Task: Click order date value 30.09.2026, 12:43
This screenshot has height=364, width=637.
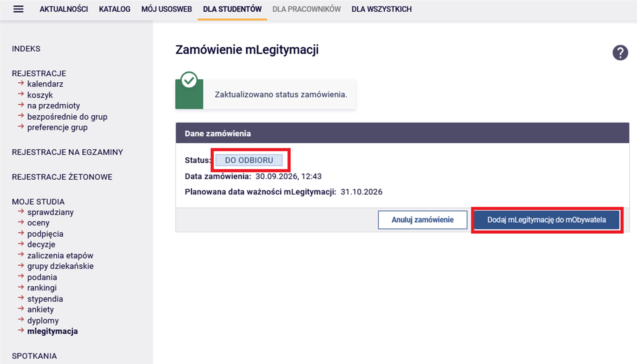Action: pos(289,176)
